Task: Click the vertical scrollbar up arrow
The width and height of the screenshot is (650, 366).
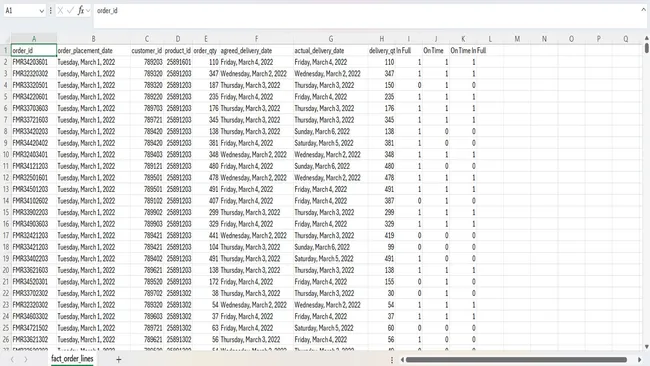Action: [647, 38]
